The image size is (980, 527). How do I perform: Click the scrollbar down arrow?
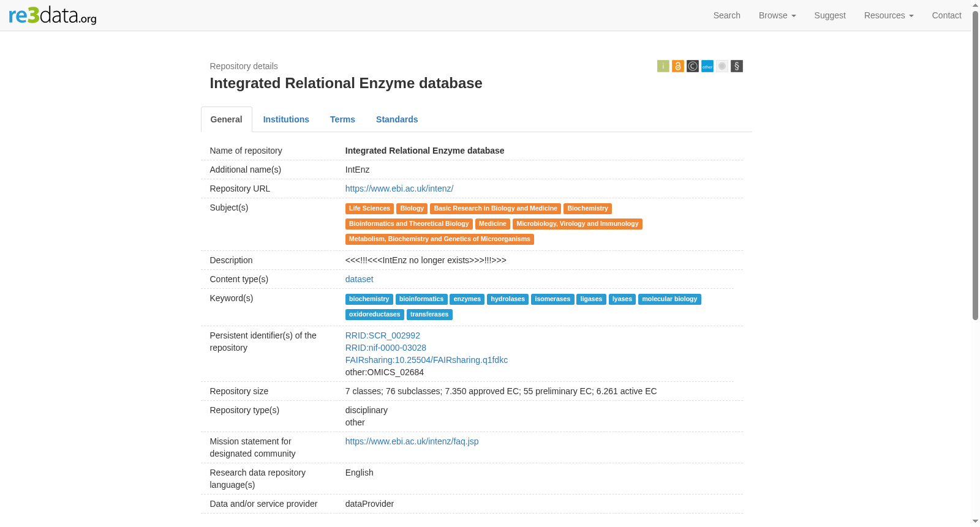975,521
